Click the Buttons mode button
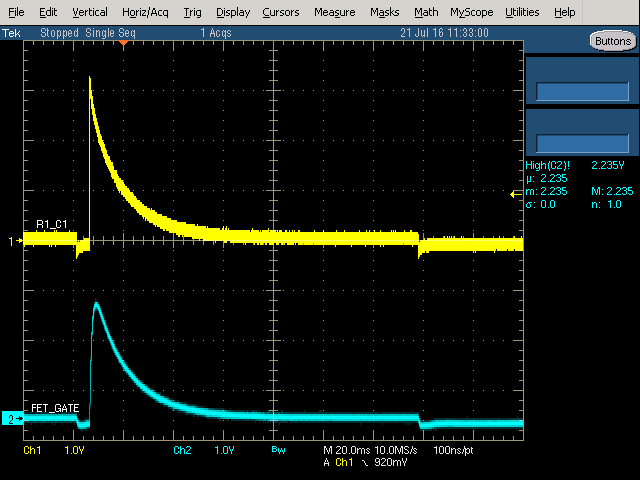 tap(613, 41)
